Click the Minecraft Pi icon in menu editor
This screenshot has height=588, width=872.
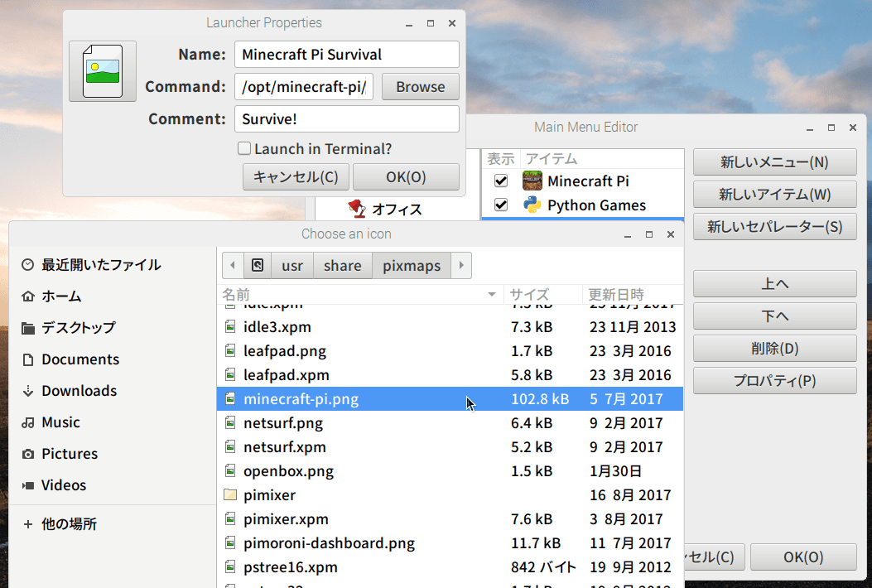(x=532, y=181)
